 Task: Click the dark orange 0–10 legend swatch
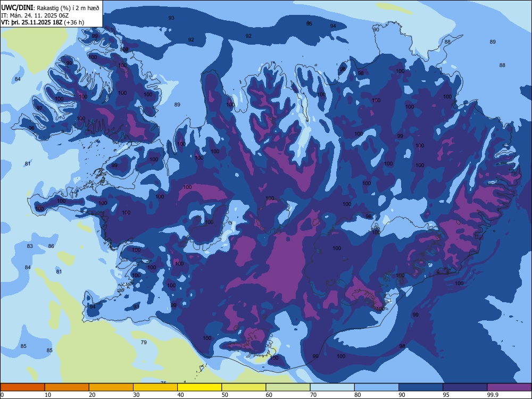point(22,387)
